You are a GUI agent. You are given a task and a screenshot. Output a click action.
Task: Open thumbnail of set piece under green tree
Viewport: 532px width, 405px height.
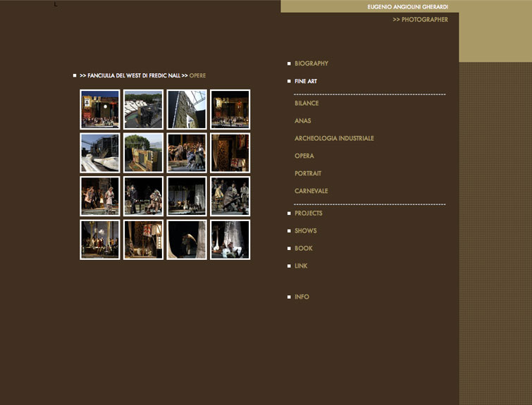[x=143, y=153]
